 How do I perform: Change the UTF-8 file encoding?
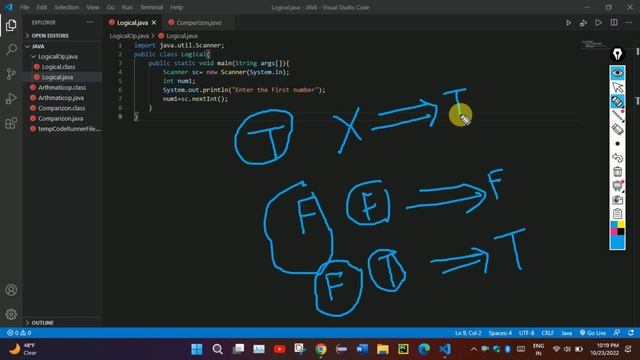[527, 333]
